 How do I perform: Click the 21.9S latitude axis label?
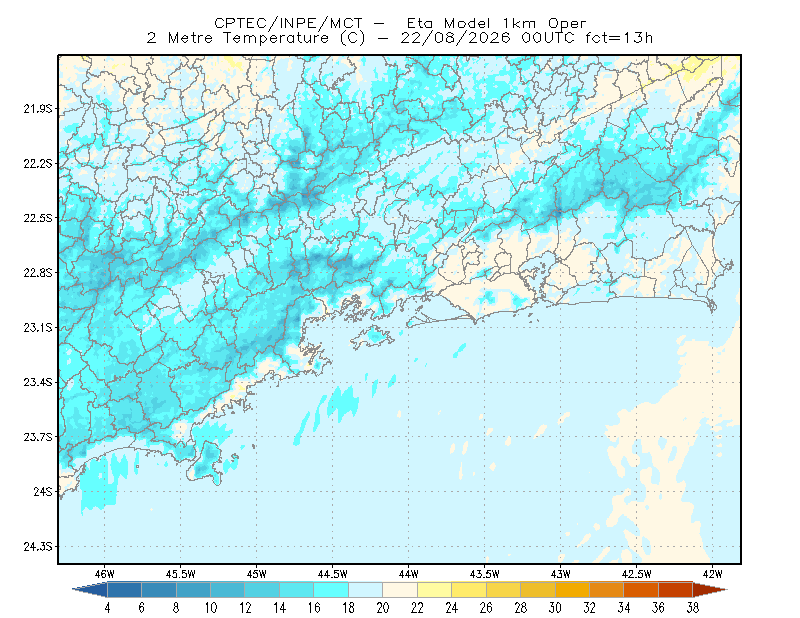pos(38,109)
